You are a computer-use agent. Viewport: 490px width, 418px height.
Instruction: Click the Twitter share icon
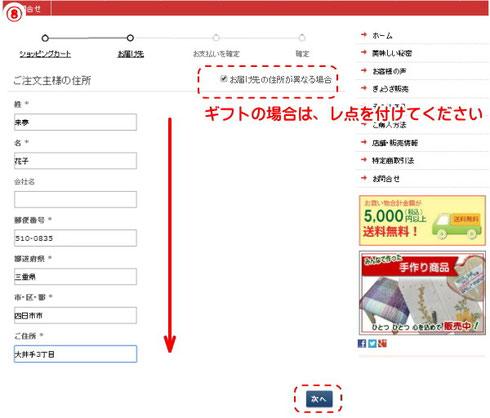(372, 343)
